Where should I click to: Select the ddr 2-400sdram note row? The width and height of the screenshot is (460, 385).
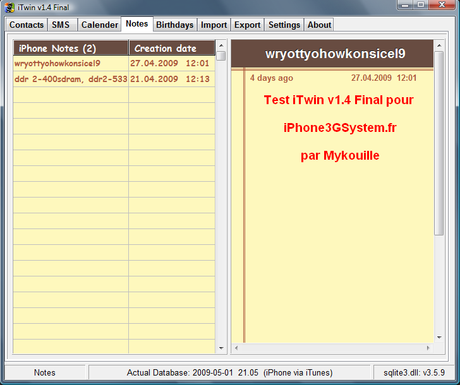point(114,79)
